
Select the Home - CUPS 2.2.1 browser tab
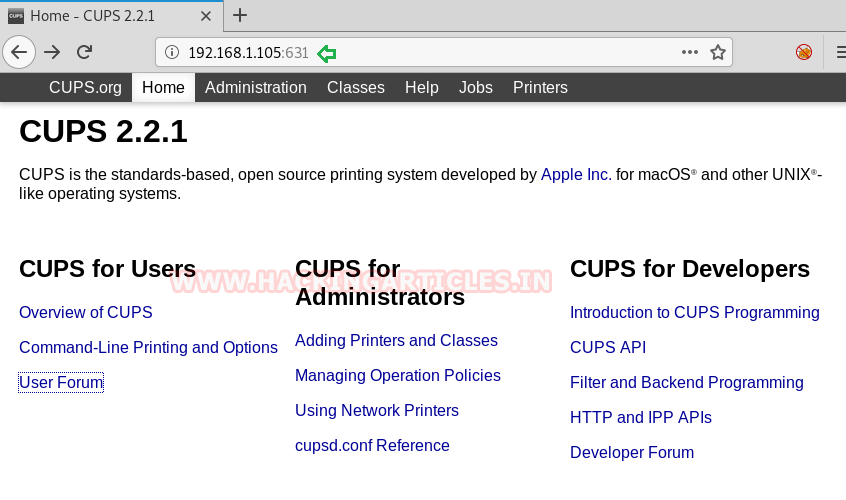111,16
